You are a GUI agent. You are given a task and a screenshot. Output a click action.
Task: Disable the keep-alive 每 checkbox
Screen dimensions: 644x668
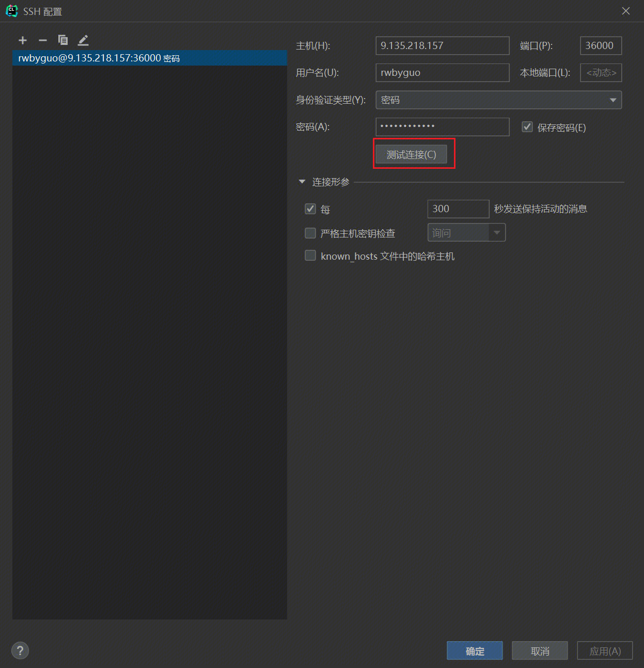[x=310, y=209]
